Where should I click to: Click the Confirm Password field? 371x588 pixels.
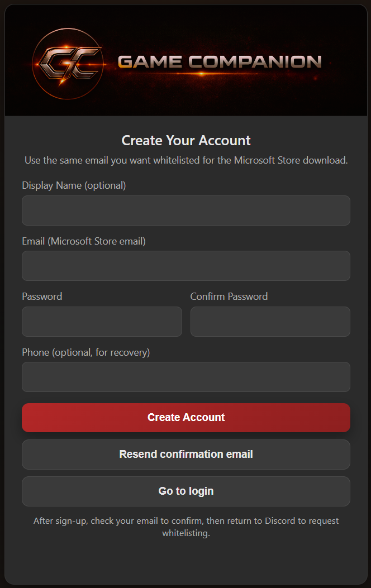click(270, 322)
